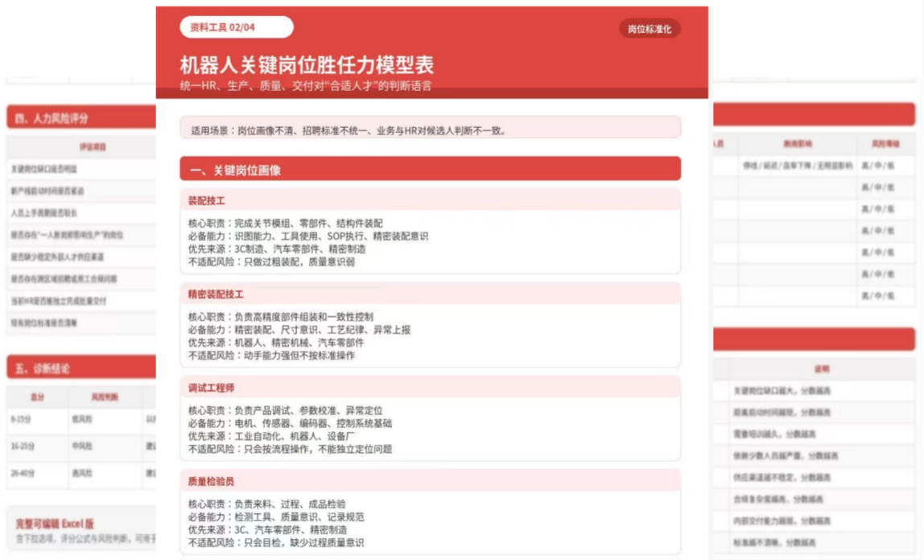This screenshot has width=924, height=560.
Task: Select row 当前HR是否能独立完成批量交付 on left page
Action: pyautogui.click(x=81, y=301)
